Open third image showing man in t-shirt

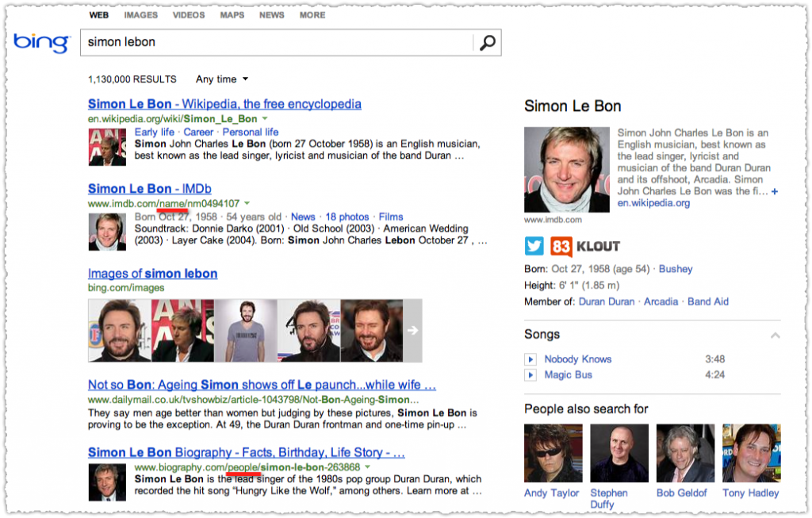point(246,331)
